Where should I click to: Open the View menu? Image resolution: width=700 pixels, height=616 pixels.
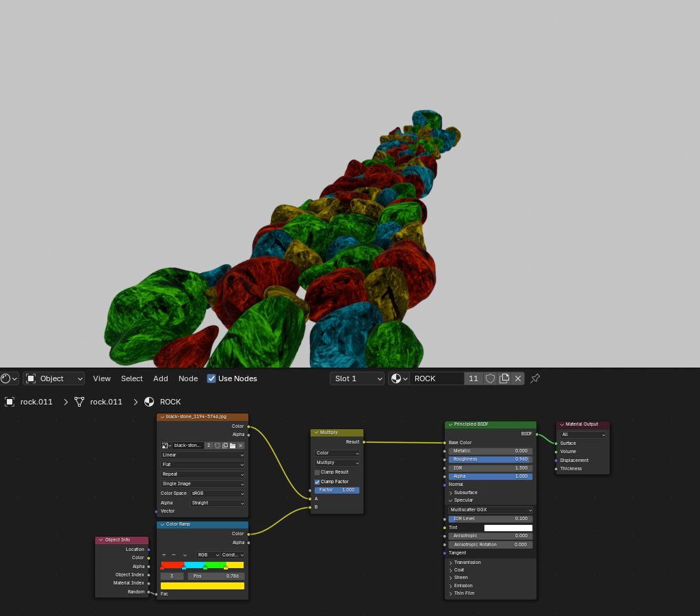point(102,378)
